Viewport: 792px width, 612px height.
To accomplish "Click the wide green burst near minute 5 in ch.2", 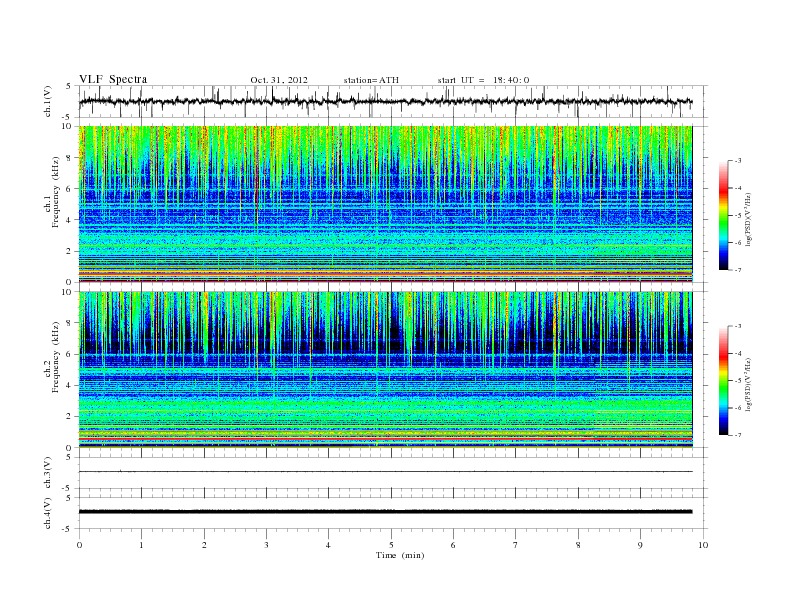I will point(408,323).
